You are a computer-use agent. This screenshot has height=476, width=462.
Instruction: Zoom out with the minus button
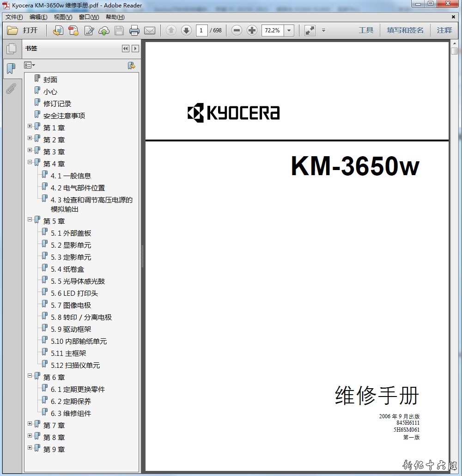[x=237, y=31]
